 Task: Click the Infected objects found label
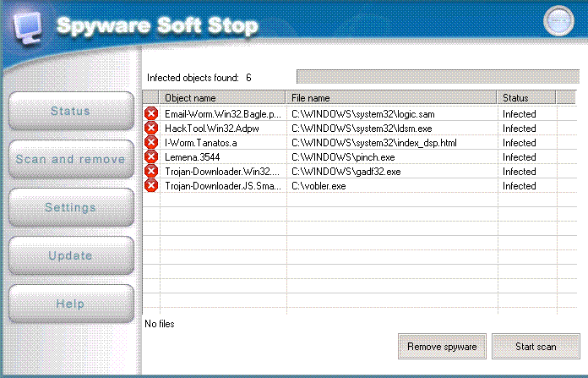pos(193,78)
